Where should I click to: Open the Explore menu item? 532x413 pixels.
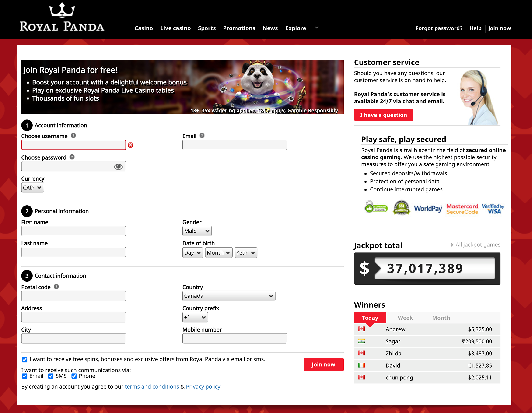click(x=296, y=28)
